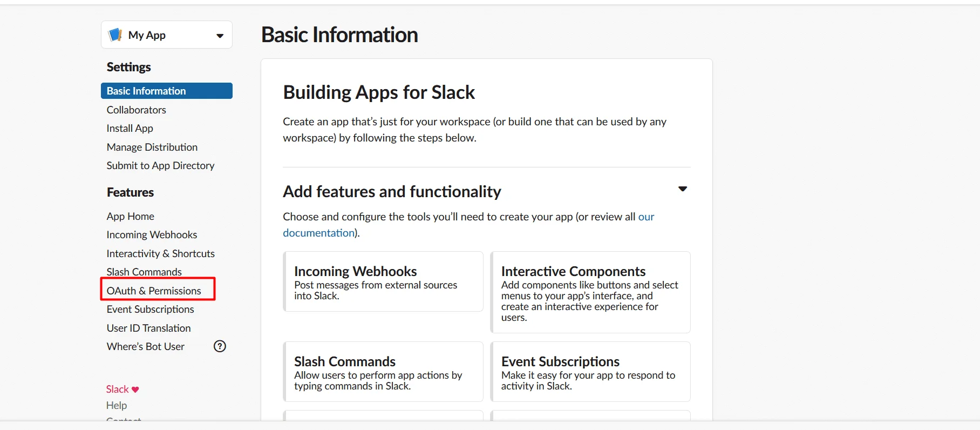This screenshot has width=980, height=430.
Task: Collapse the Add features and functionality section
Action: point(683,189)
